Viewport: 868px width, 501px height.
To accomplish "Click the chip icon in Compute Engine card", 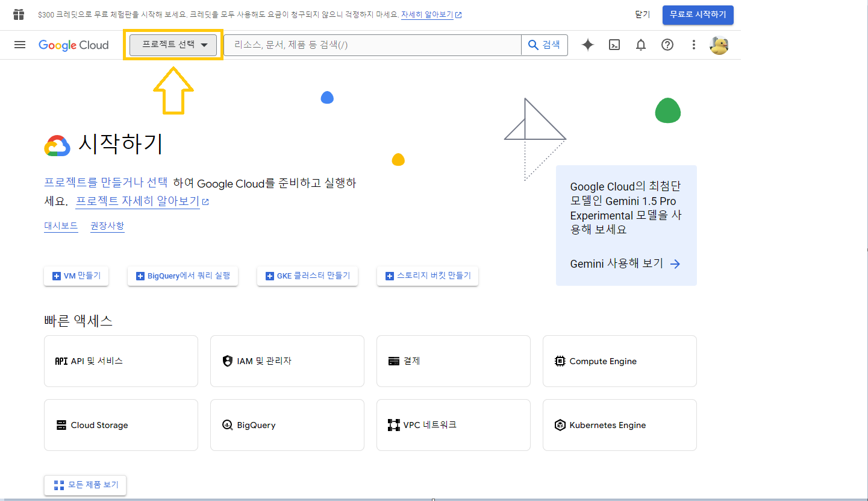I will tap(560, 361).
